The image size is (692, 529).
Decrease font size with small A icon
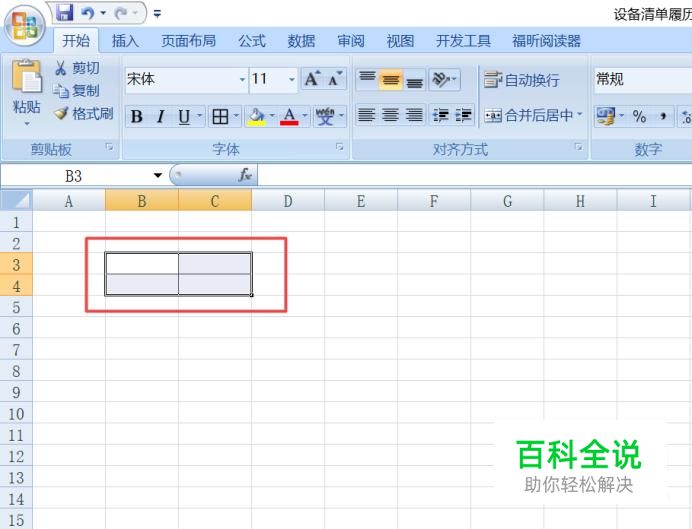click(335, 79)
